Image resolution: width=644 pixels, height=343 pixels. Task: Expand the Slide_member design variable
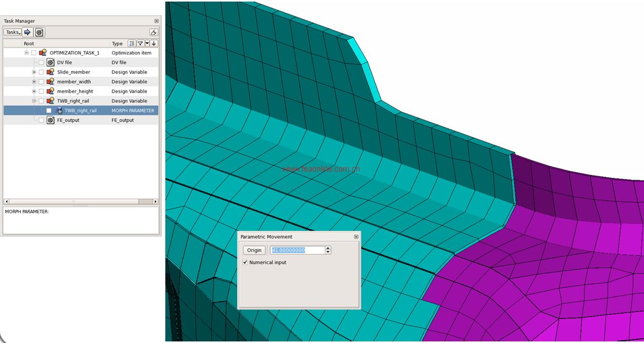pos(34,72)
